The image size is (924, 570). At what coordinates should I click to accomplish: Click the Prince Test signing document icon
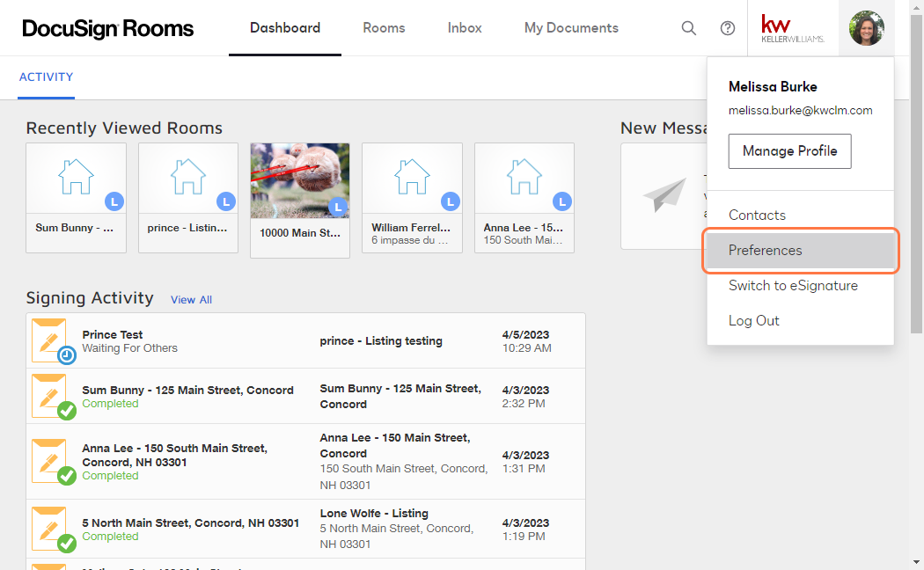click(x=53, y=341)
